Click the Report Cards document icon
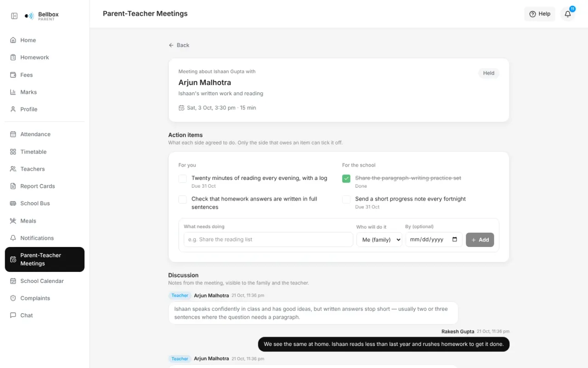The width and height of the screenshot is (588, 368). [13, 186]
